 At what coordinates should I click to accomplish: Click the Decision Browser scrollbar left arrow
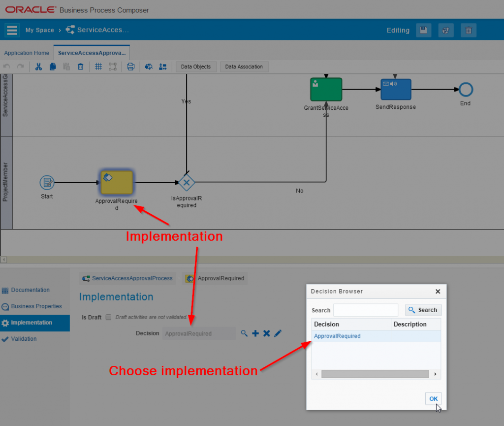coord(316,374)
